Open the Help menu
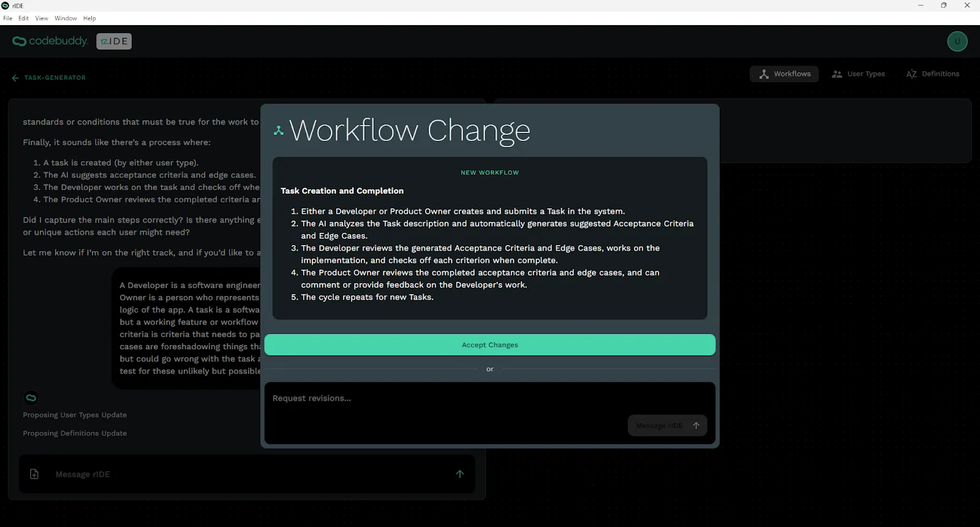The image size is (980, 527). pyautogui.click(x=89, y=18)
